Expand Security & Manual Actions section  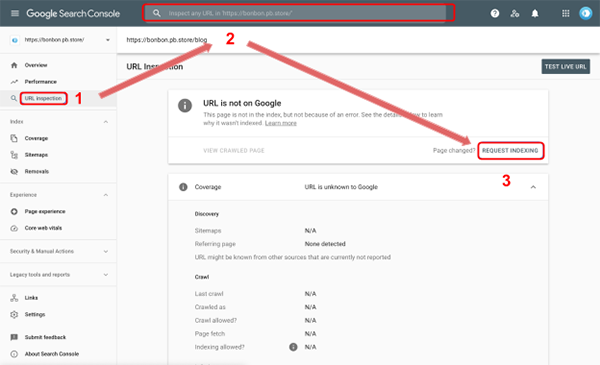[106, 251]
